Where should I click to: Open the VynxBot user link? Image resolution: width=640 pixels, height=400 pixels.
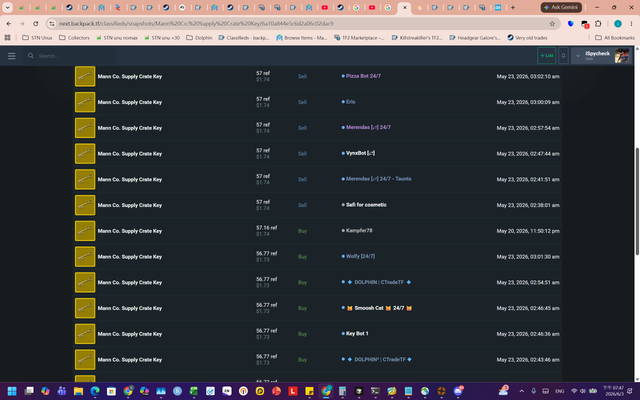360,153
